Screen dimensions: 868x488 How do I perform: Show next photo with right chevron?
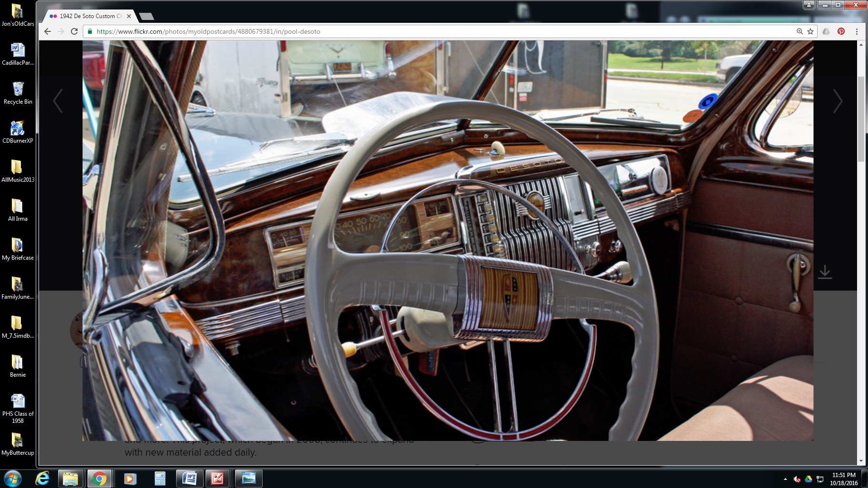pyautogui.click(x=838, y=101)
